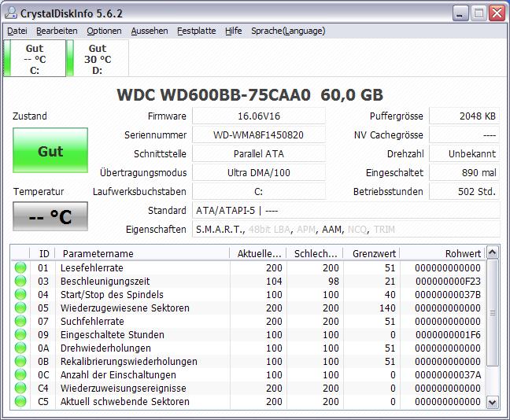510x420 pixels.
Task: Click status icon of Wiederzugewiesene Sektoren
Action: coord(20,308)
